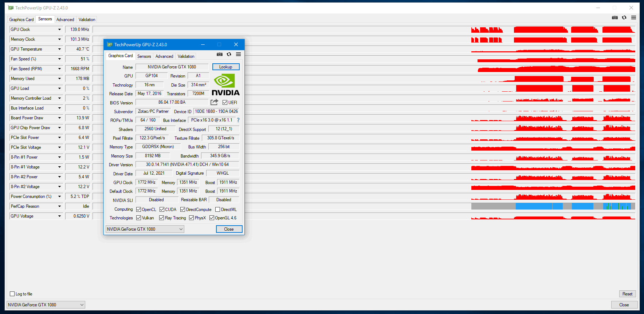Click the GPU Clock sensor graph
This screenshot has width=644, height=314.
[x=364, y=29]
